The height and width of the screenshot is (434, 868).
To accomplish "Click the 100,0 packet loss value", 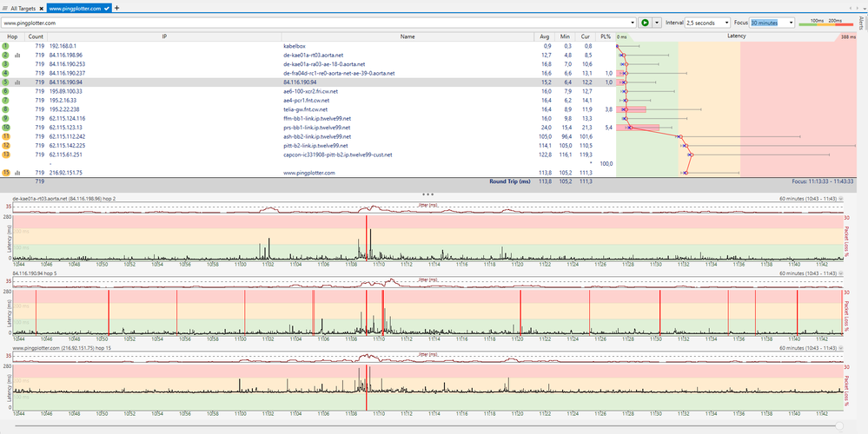I will click(606, 164).
